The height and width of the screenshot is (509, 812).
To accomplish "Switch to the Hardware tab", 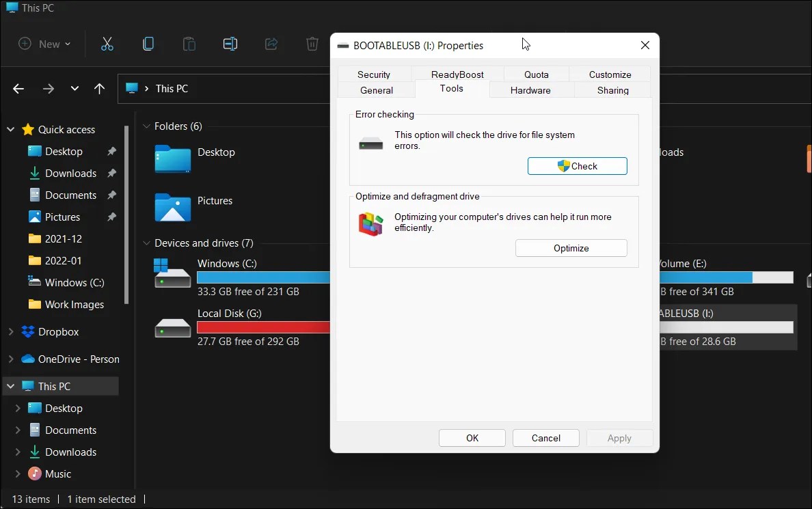I will tap(530, 90).
